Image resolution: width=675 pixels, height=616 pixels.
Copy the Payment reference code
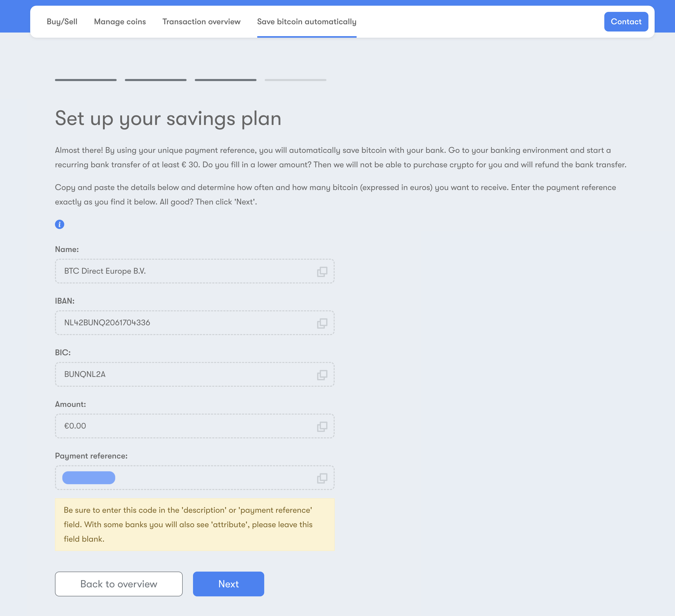point(322,478)
